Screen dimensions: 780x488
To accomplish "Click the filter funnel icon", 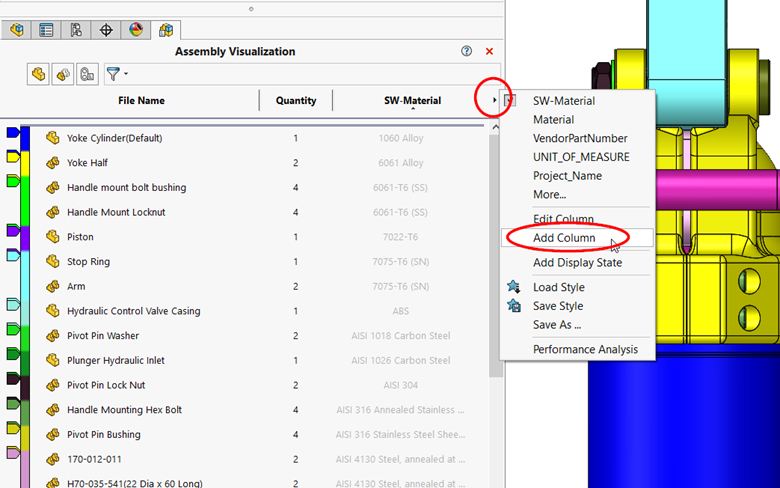I will (x=113, y=74).
